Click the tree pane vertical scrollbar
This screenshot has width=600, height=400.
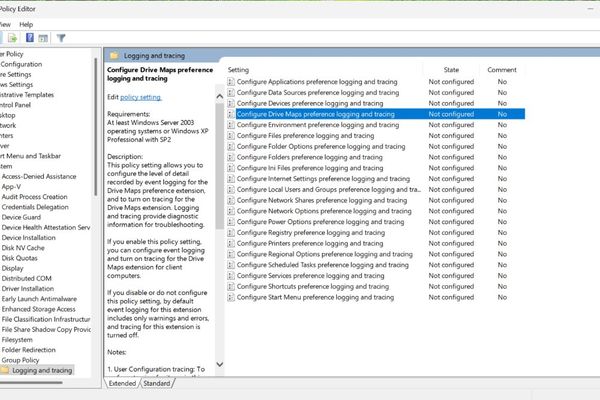click(96, 126)
